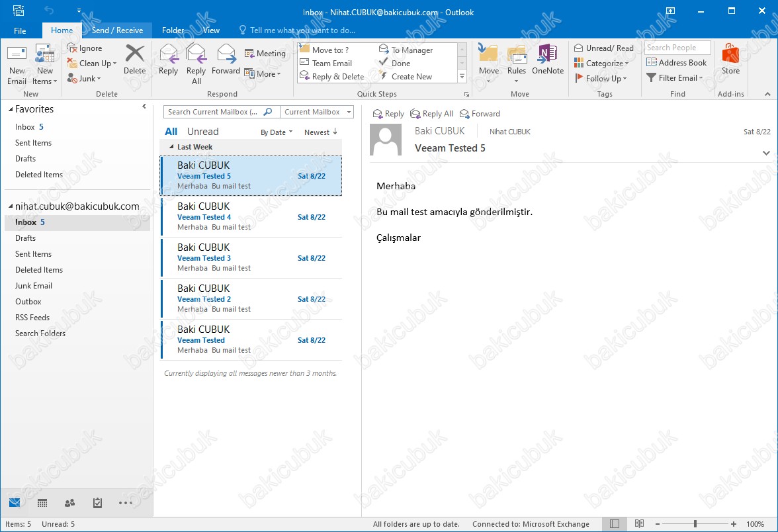The image size is (778, 532).
Task: Click Forward in reading pane
Action: coord(480,114)
